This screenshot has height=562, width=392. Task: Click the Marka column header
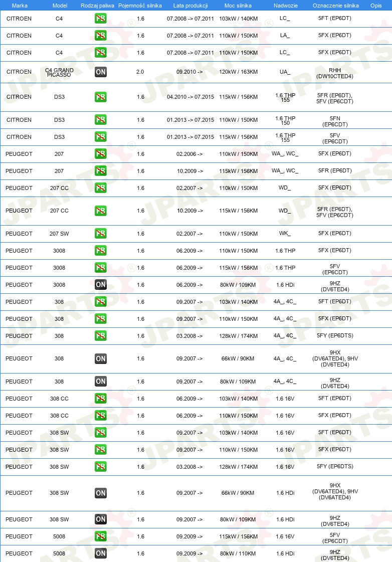(20, 6)
